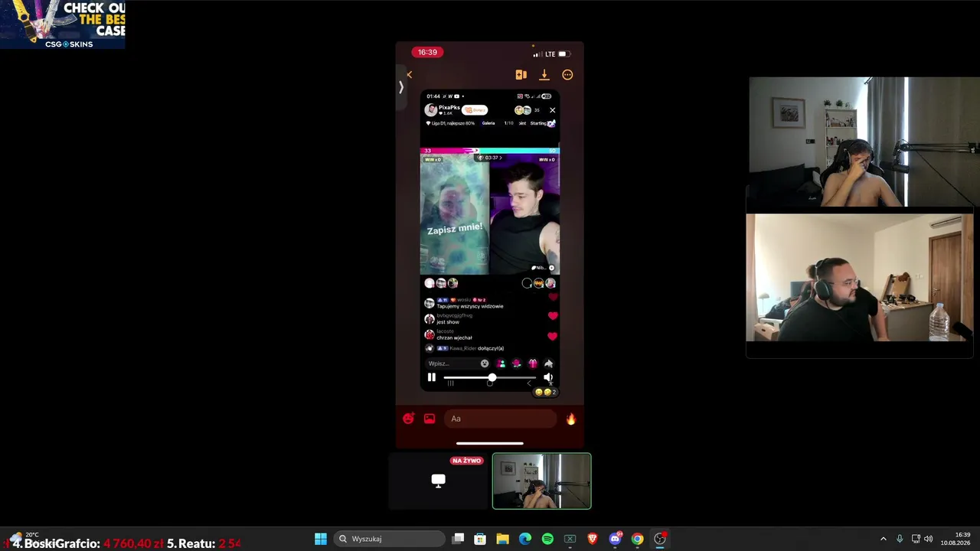Open the CSG Skins banner ad
This screenshot has height=551, width=980.
coord(63,24)
